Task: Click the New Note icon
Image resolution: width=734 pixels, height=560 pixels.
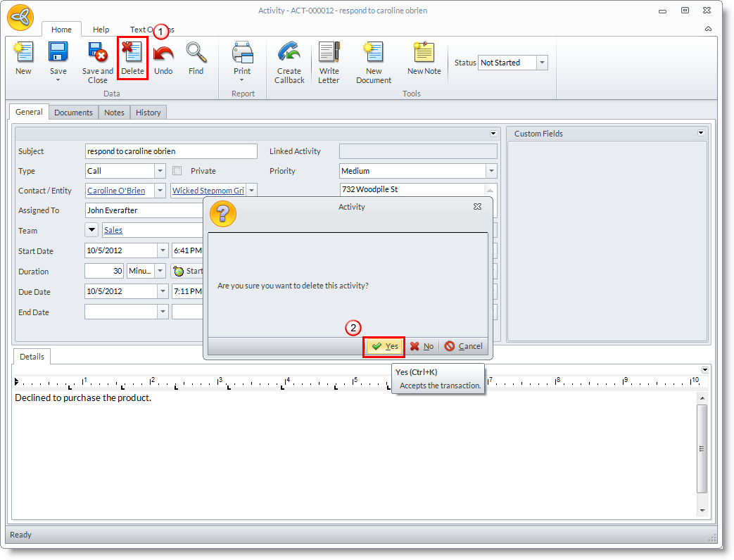Action: point(424,54)
